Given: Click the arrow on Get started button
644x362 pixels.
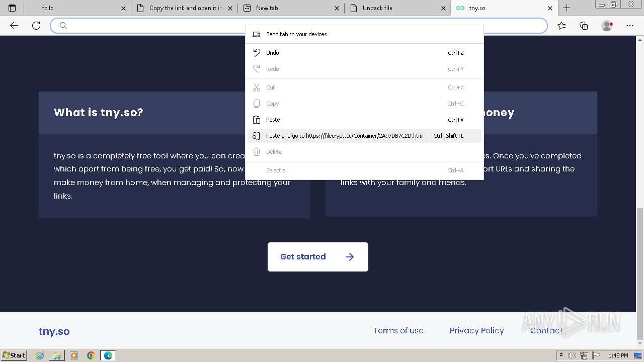Looking at the screenshot, I should click(350, 257).
